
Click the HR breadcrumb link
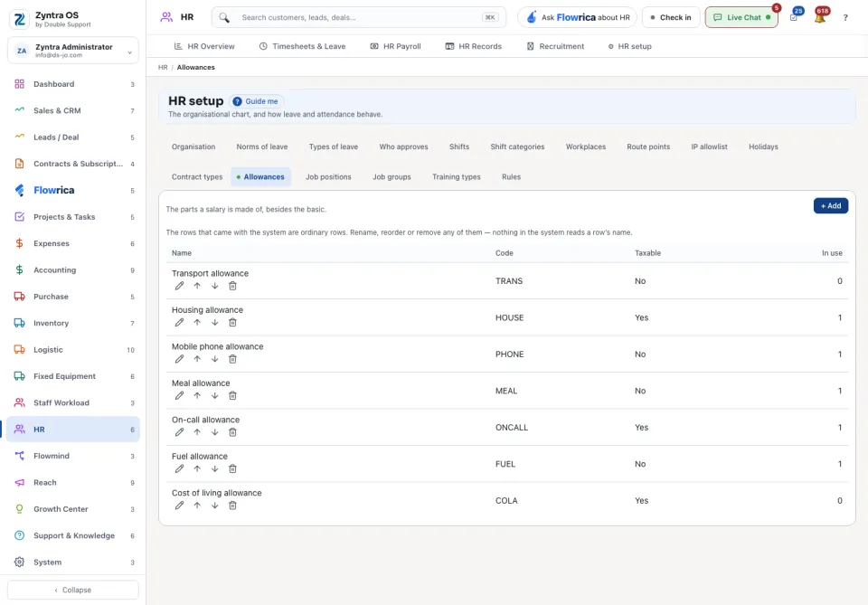pos(163,68)
